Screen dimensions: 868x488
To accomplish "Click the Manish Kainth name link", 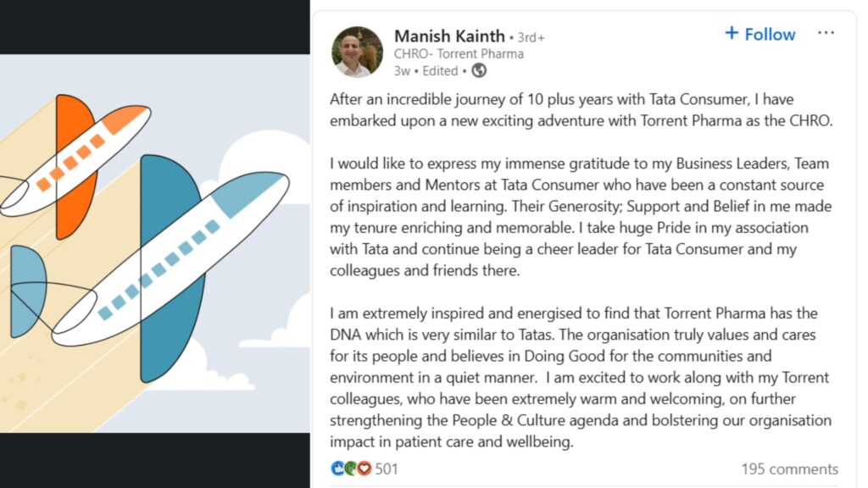I will (449, 36).
